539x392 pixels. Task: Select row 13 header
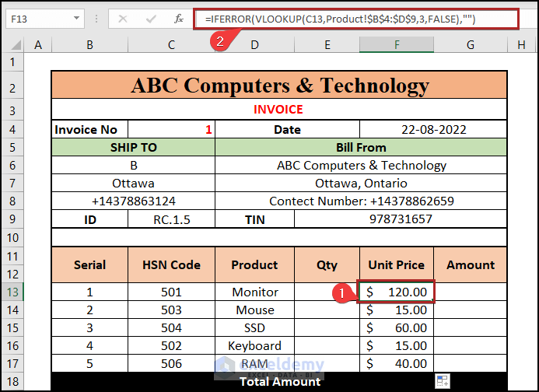(12, 292)
